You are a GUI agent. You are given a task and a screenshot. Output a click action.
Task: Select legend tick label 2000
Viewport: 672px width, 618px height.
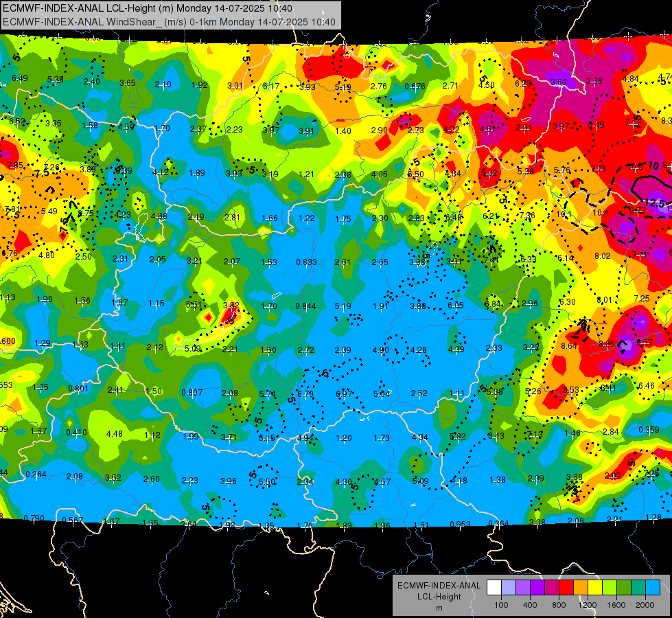click(x=645, y=605)
